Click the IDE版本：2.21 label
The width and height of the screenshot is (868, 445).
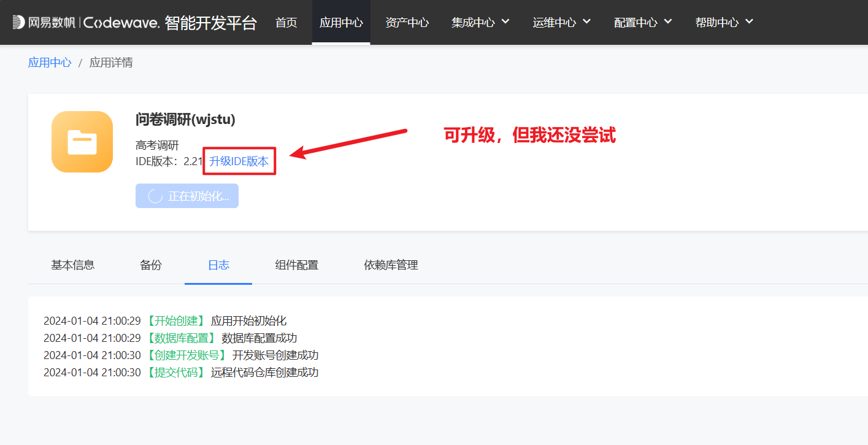[169, 161]
